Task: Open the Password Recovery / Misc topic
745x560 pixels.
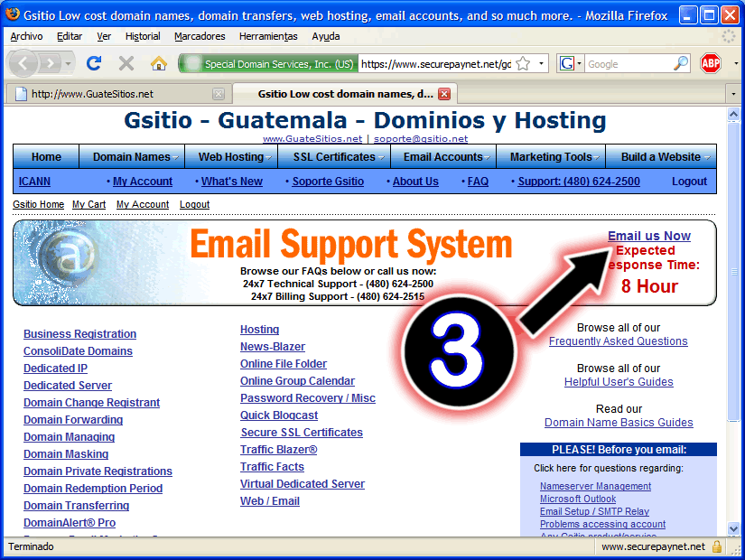Action: (x=308, y=398)
